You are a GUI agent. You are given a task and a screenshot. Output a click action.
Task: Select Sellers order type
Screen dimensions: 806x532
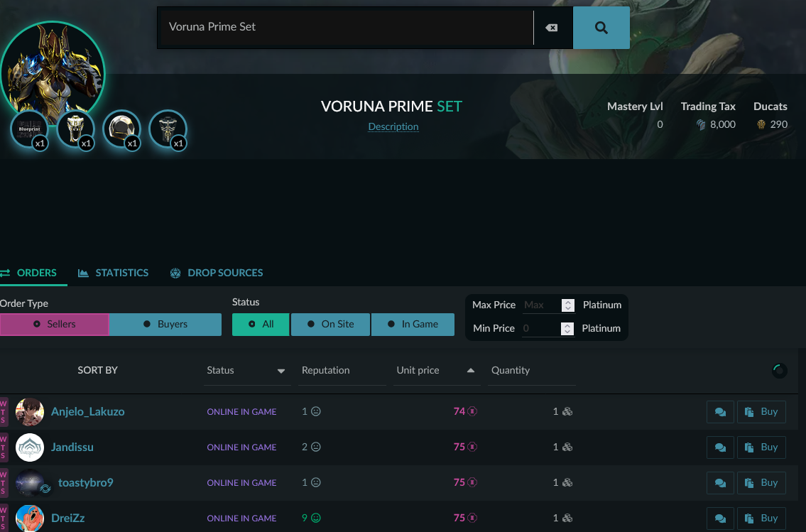(55, 325)
